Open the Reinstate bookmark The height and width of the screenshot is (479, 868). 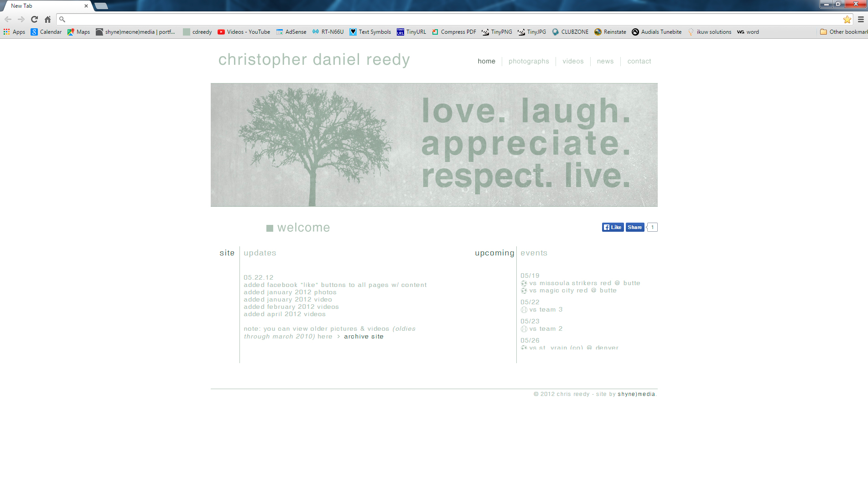(610, 32)
